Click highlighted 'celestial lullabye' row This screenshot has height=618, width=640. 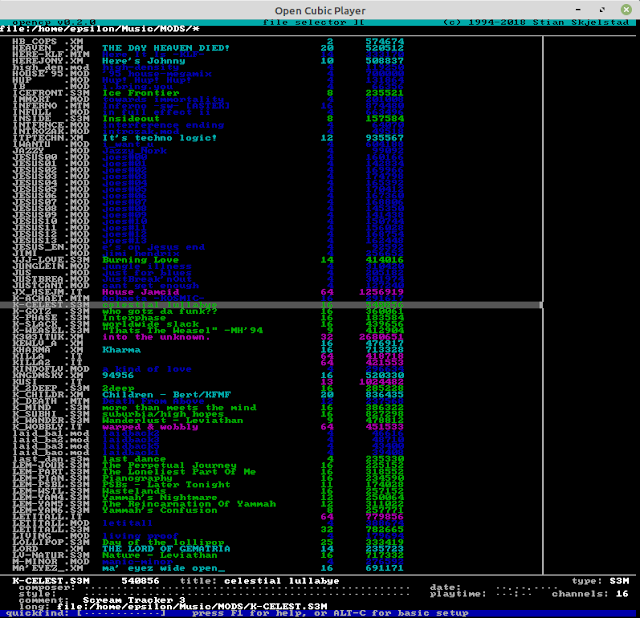[271, 305]
